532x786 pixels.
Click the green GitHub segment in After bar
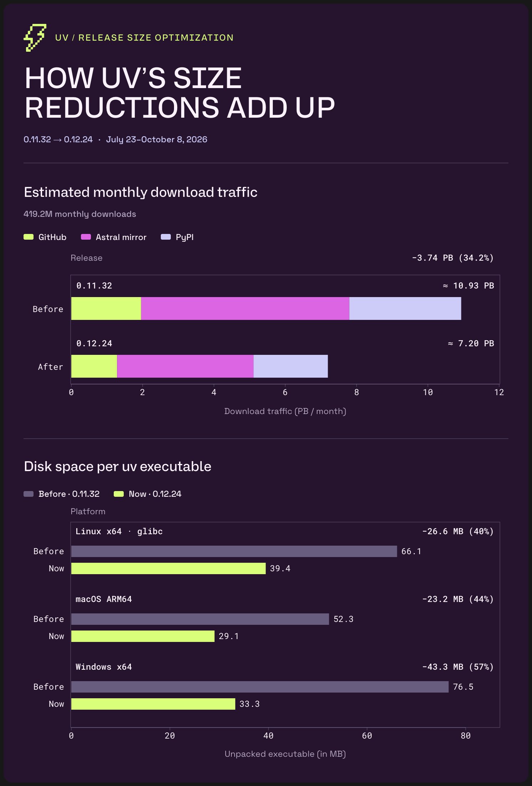[94, 366]
